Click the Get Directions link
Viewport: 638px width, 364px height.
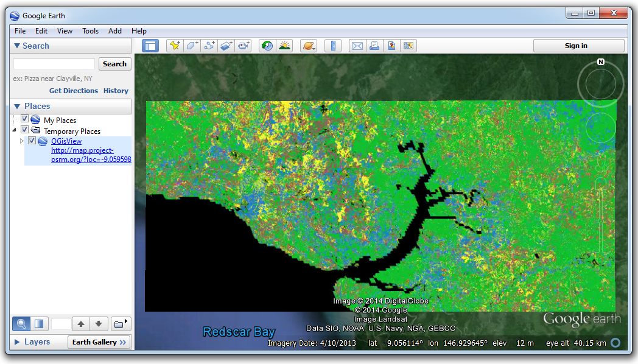(x=73, y=91)
